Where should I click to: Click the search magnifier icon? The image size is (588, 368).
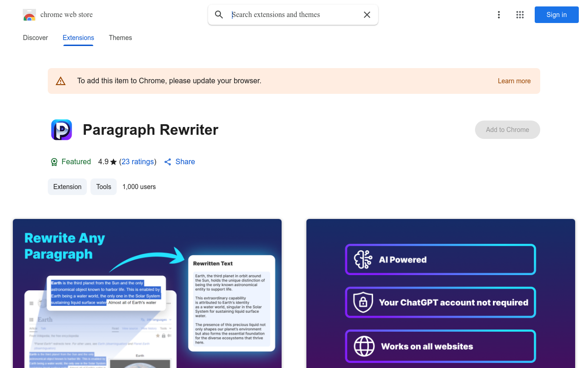tap(219, 15)
